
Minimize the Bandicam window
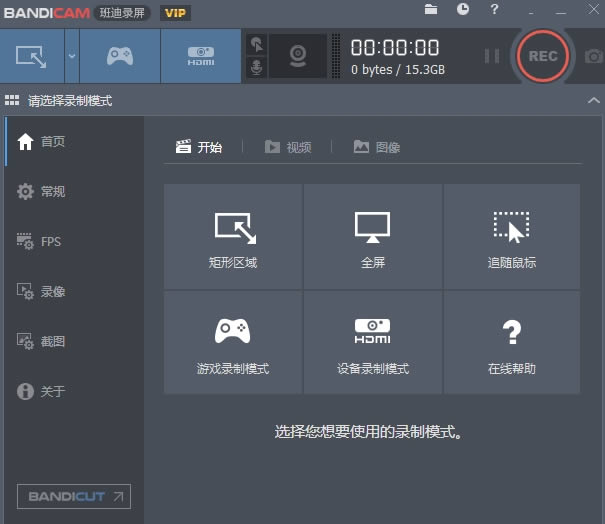pyautogui.click(x=561, y=11)
